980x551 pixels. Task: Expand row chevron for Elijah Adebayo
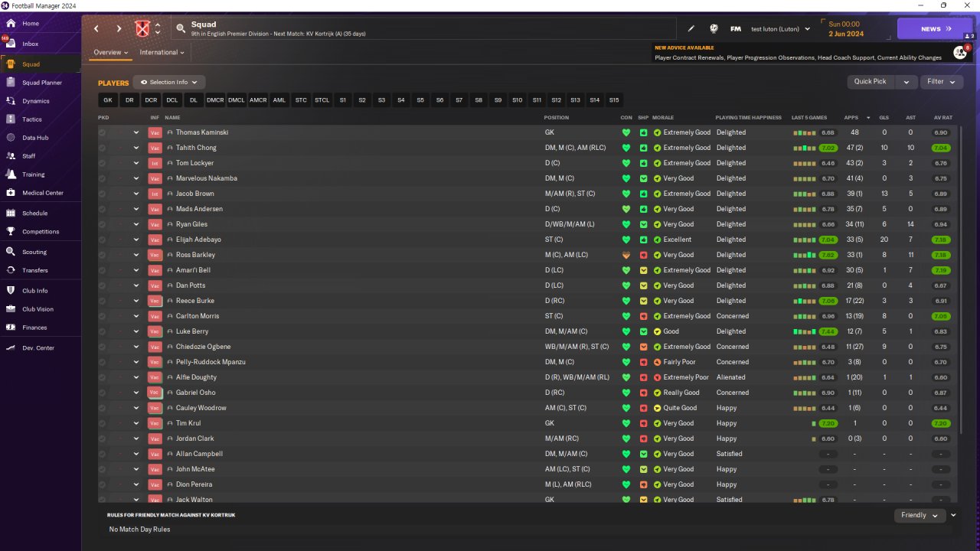[136, 240]
